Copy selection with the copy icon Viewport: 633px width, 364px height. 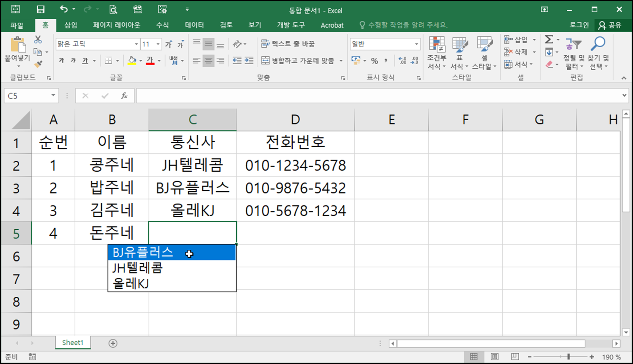coord(38,52)
